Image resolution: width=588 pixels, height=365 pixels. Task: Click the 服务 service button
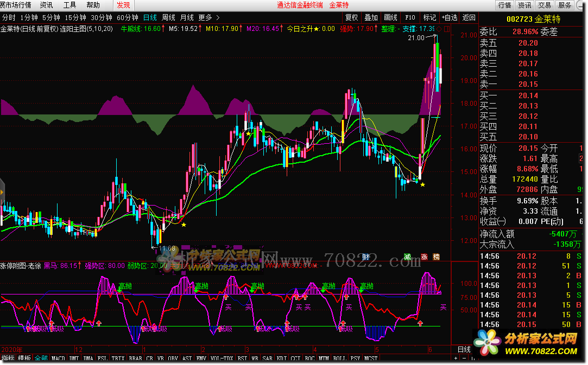pyautogui.click(x=564, y=5)
